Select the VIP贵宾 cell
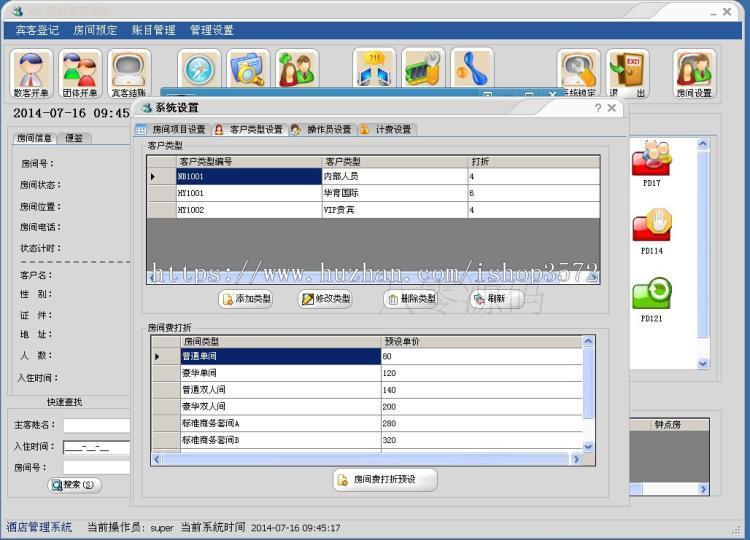Screen dimensions: 750x540 pyautogui.click(x=395, y=210)
